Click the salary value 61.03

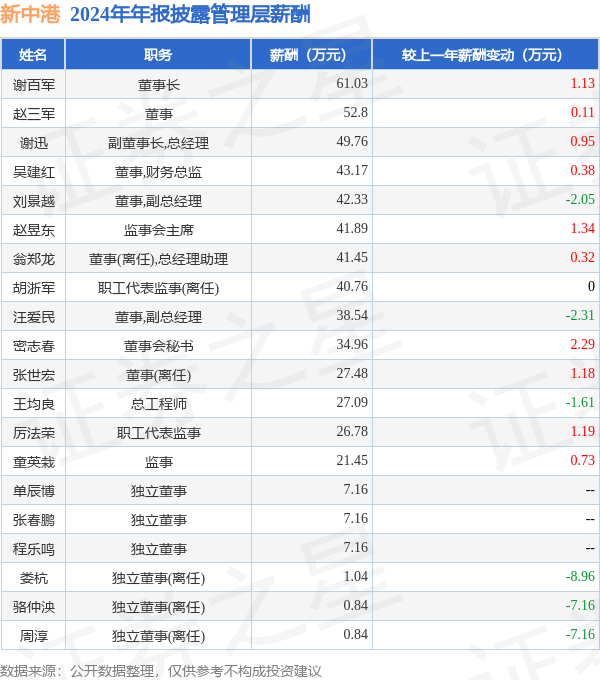tap(352, 83)
